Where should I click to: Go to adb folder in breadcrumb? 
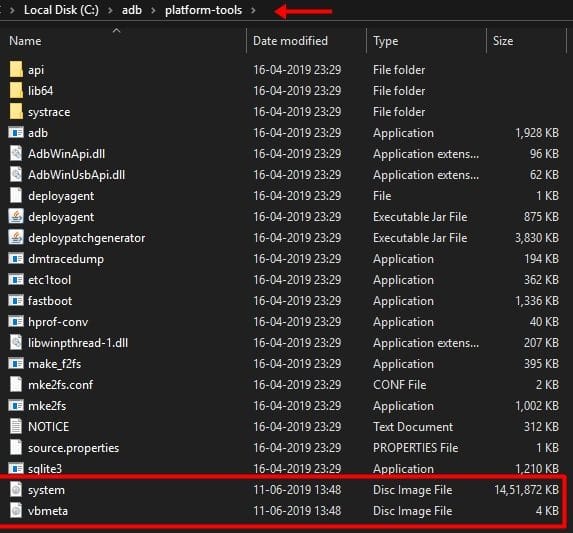point(132,10)
